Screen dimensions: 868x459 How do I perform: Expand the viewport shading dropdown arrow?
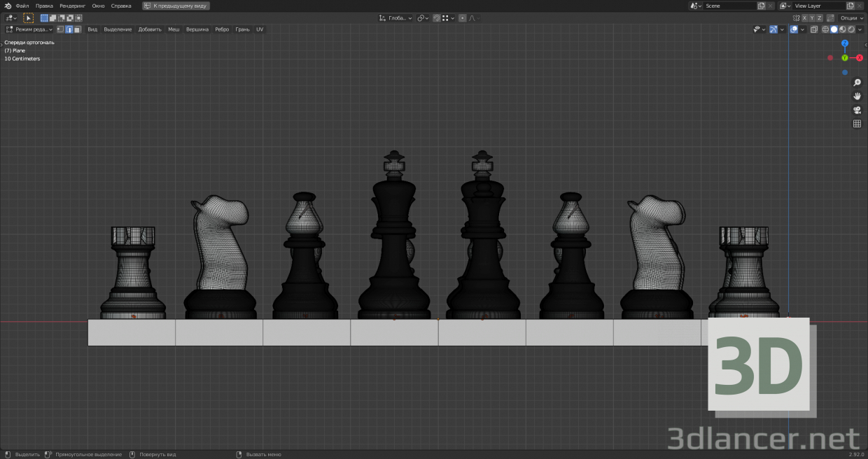[x=860, y=29]
